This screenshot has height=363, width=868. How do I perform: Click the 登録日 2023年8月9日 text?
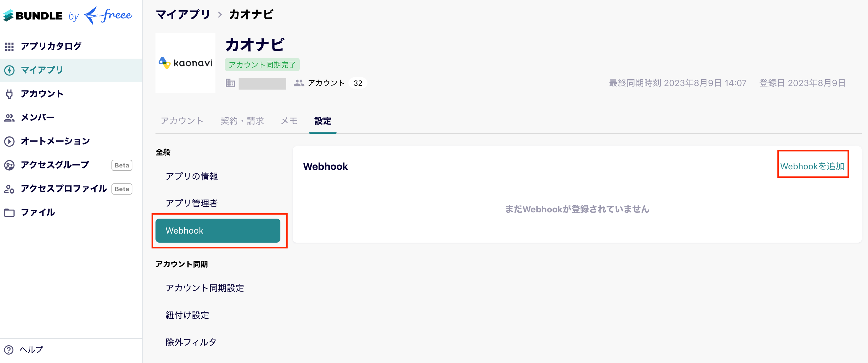tap(802, 83)
